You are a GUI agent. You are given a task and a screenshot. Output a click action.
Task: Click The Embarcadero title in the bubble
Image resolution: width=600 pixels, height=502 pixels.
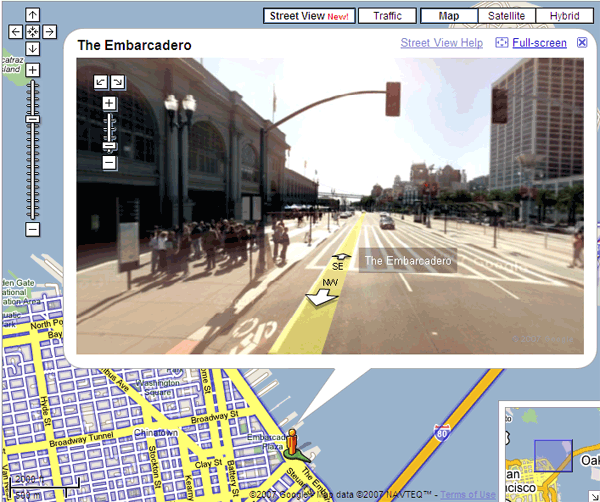tap(134, 45)
